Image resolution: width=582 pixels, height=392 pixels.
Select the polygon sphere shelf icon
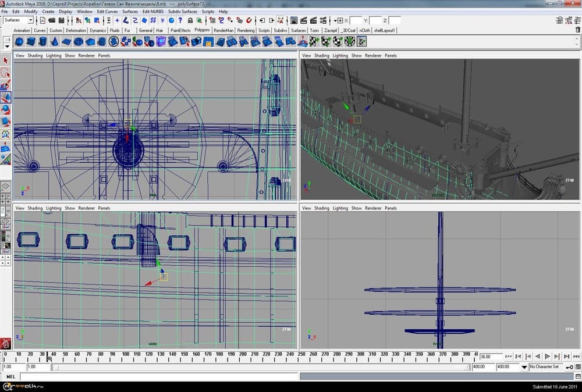pyautogui.click(x=19, y=42)
